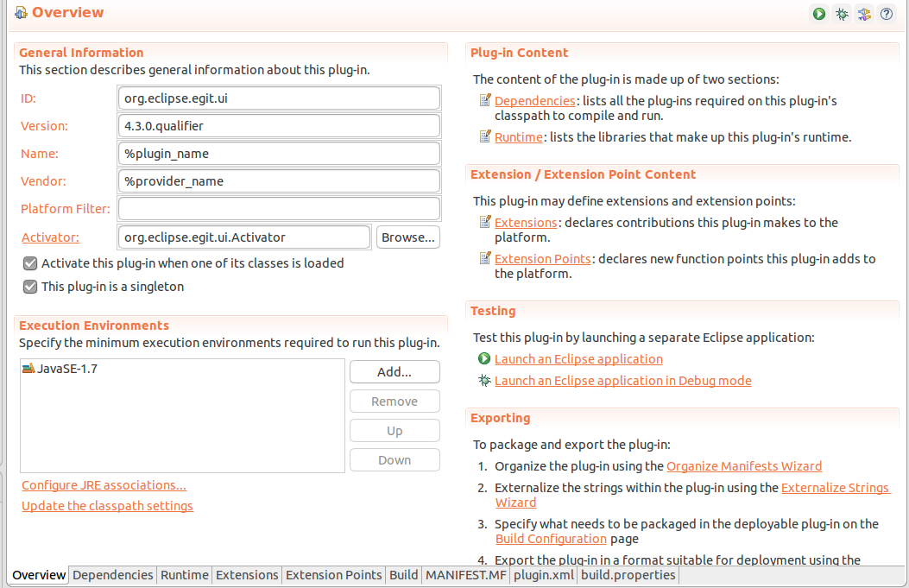Select the Extension Points tab at the bottom
This screenshot has width=909, height=588.
(x=334, y=575)
